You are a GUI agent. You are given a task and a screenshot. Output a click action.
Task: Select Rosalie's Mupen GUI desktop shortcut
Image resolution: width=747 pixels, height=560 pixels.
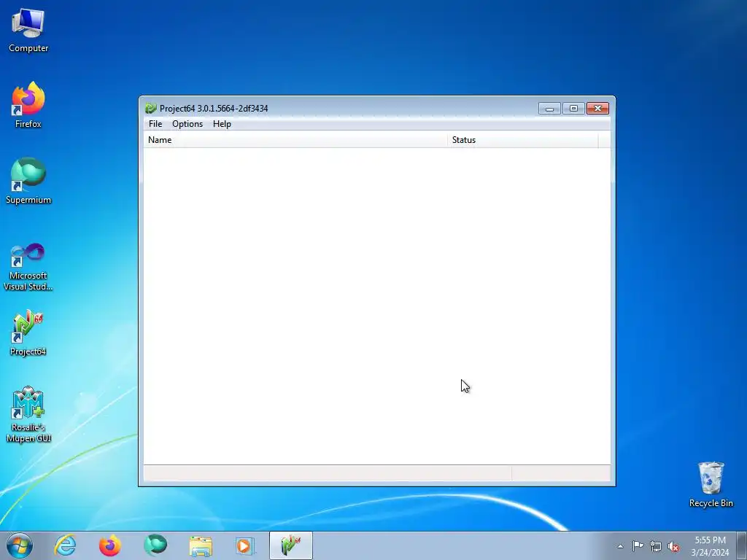[28, 414]
